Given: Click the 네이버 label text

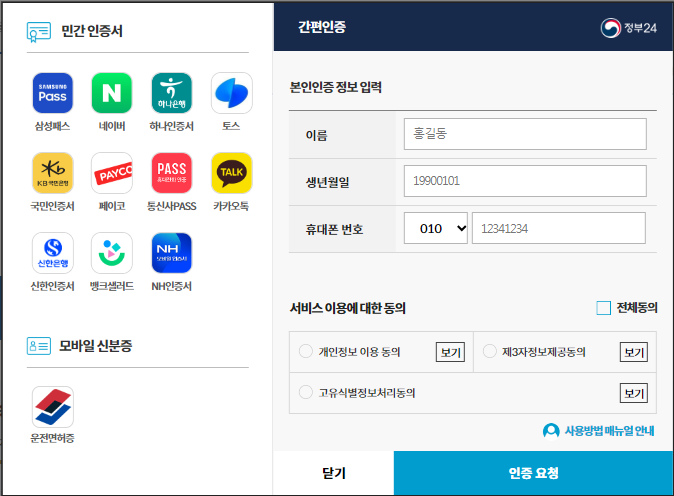Looking at the screenshot, I should pos(112,126).
